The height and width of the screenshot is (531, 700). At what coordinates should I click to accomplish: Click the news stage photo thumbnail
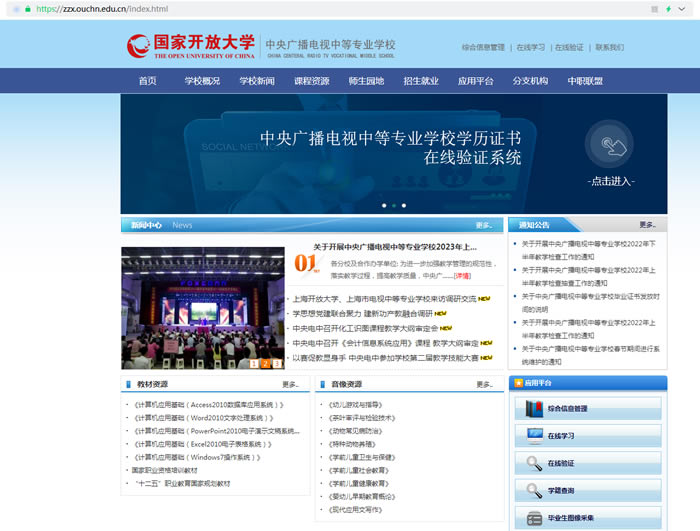203,308
